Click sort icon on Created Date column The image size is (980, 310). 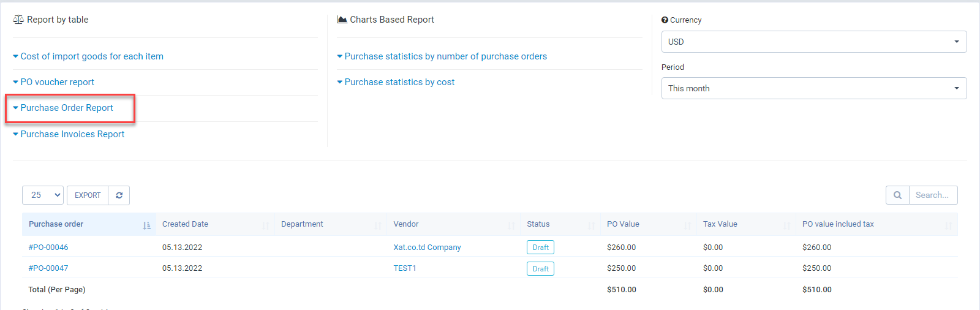pos(265,225)
